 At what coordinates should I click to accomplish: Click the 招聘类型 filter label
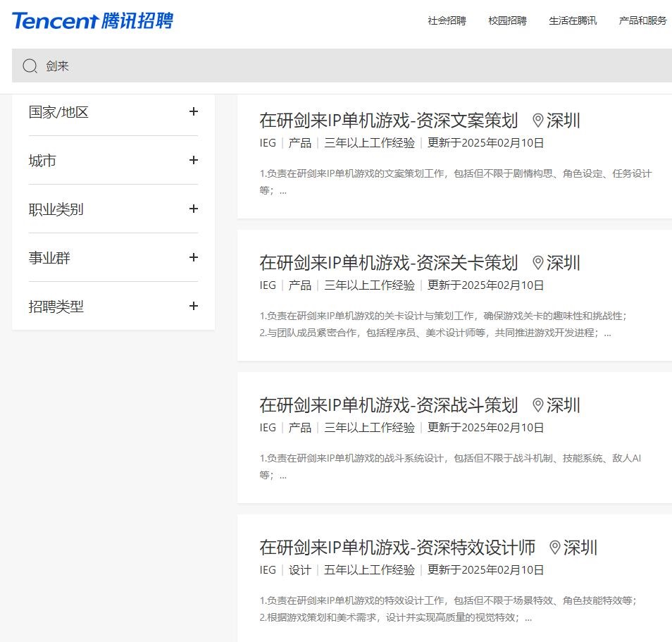coord(56,307)
